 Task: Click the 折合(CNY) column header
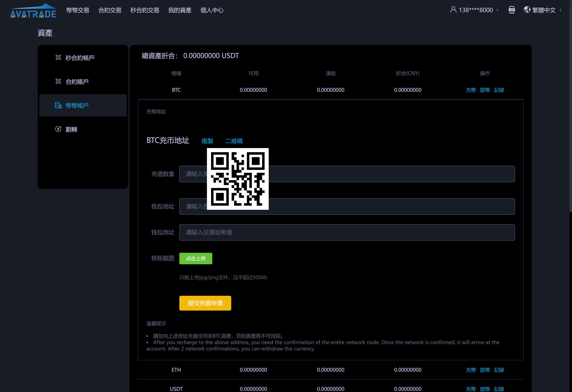coord(408,73)
